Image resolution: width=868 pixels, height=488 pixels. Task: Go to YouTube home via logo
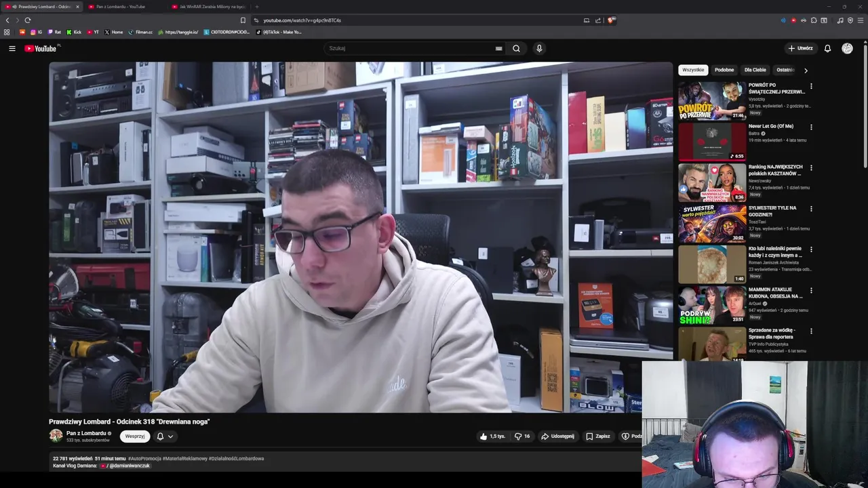point(42,48)
